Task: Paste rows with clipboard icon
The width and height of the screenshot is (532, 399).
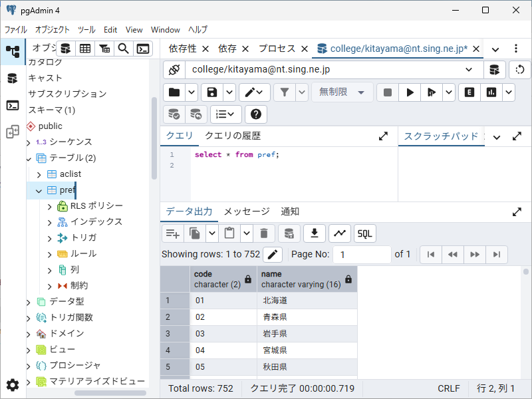Action: [x=229, y=233]
